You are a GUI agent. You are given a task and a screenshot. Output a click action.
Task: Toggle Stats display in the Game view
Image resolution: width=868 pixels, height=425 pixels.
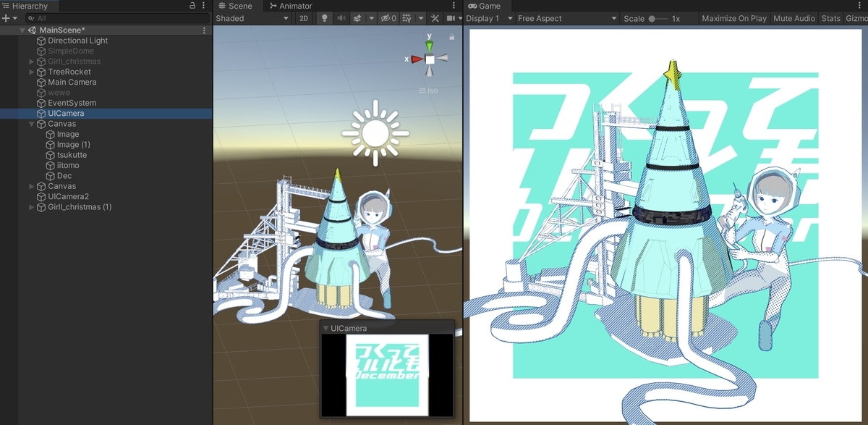830,18
